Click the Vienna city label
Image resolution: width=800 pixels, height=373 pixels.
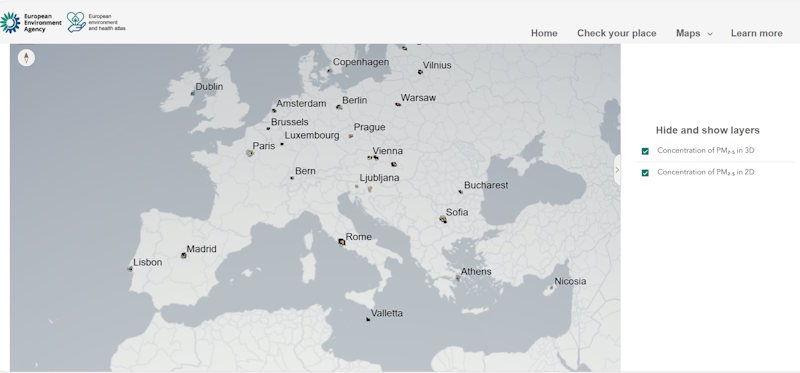(387, 151)
